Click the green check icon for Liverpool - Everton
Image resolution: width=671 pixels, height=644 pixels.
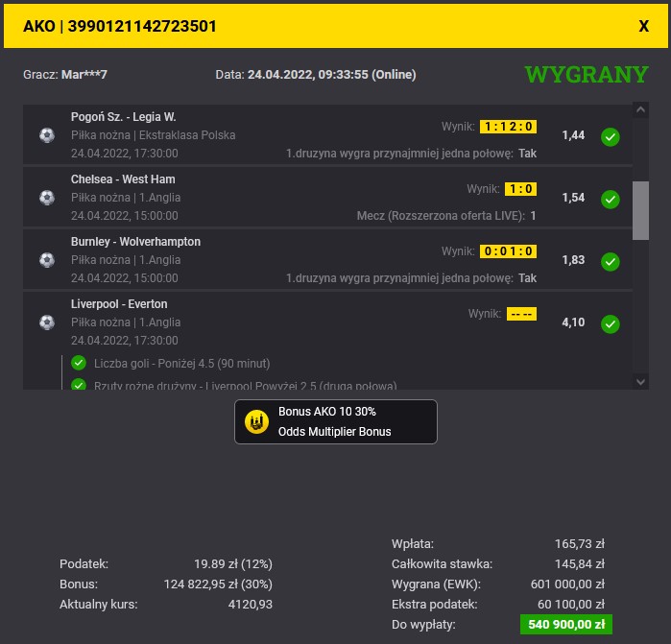tap(610, 324)
